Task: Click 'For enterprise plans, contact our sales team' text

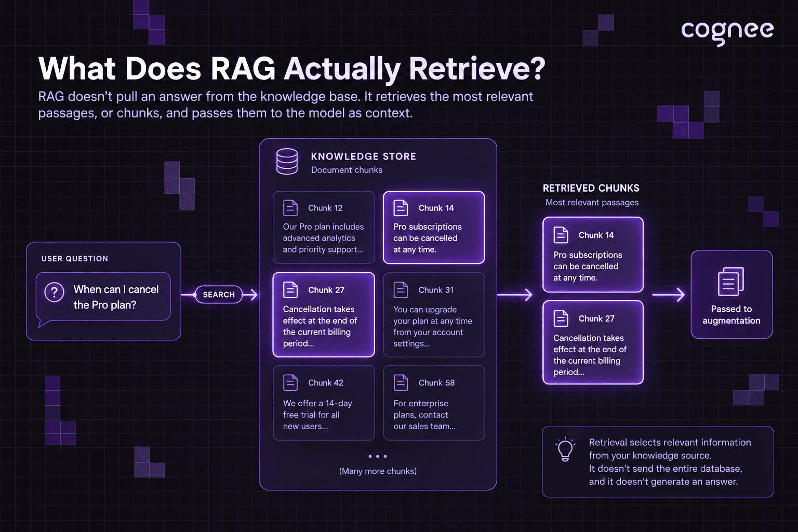Action: pos(424,415)
